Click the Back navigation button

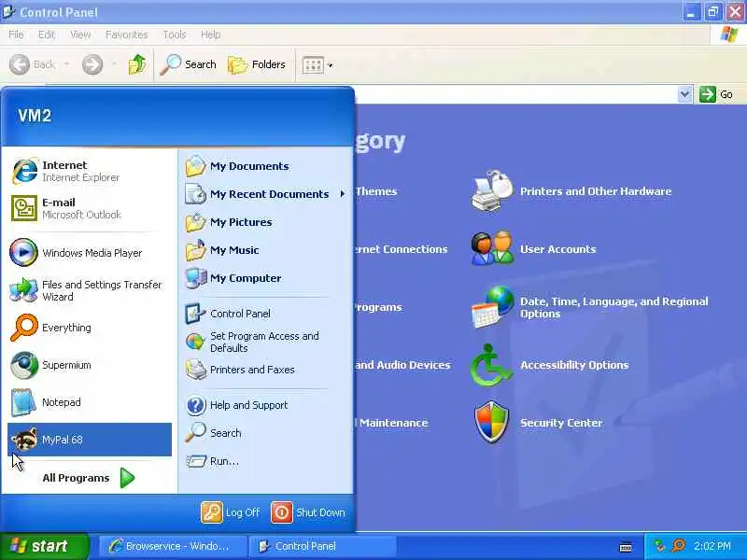(x=33, y=64)
